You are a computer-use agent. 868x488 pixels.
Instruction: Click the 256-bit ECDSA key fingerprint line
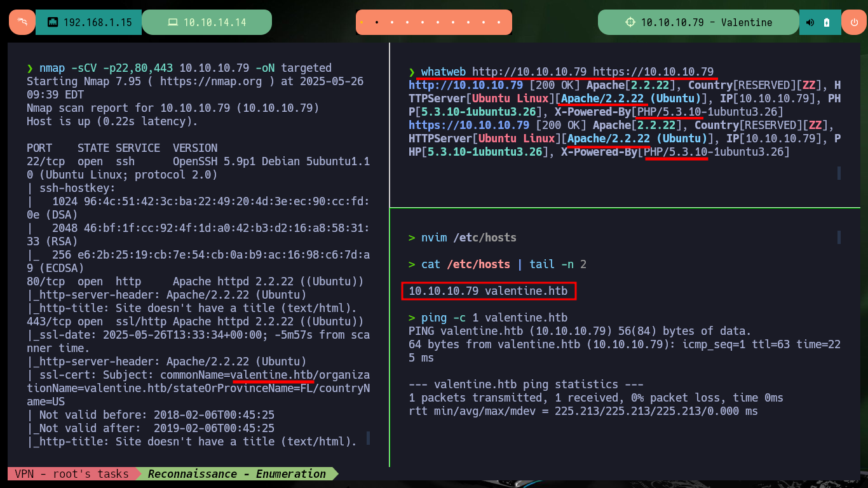(198, 261)
